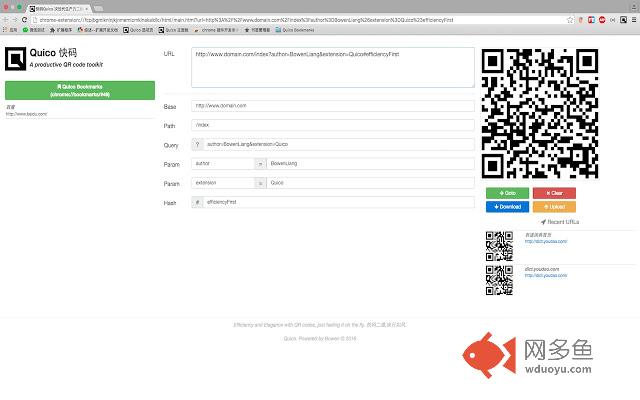
Task: Click the 'dict.youdao.com' title of second recent entry
Action: click(x=542, y=269)
